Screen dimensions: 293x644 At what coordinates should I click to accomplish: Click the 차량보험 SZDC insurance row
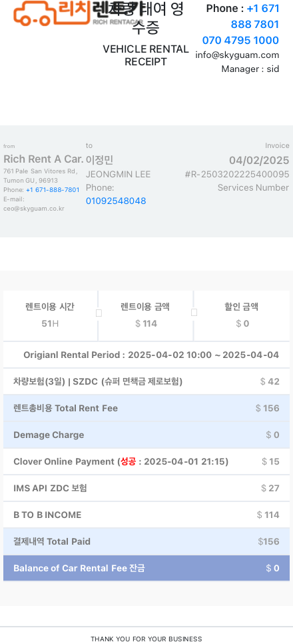click(x=146, y=381)
